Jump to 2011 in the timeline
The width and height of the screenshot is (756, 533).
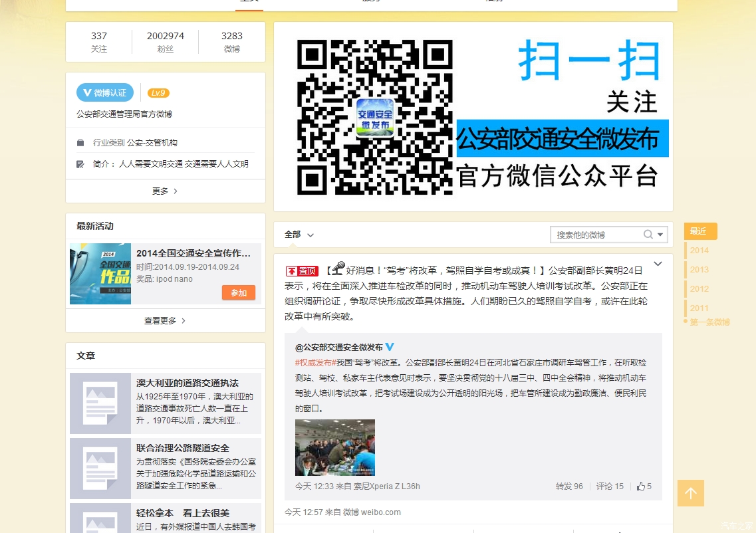(x=699, y=308)
